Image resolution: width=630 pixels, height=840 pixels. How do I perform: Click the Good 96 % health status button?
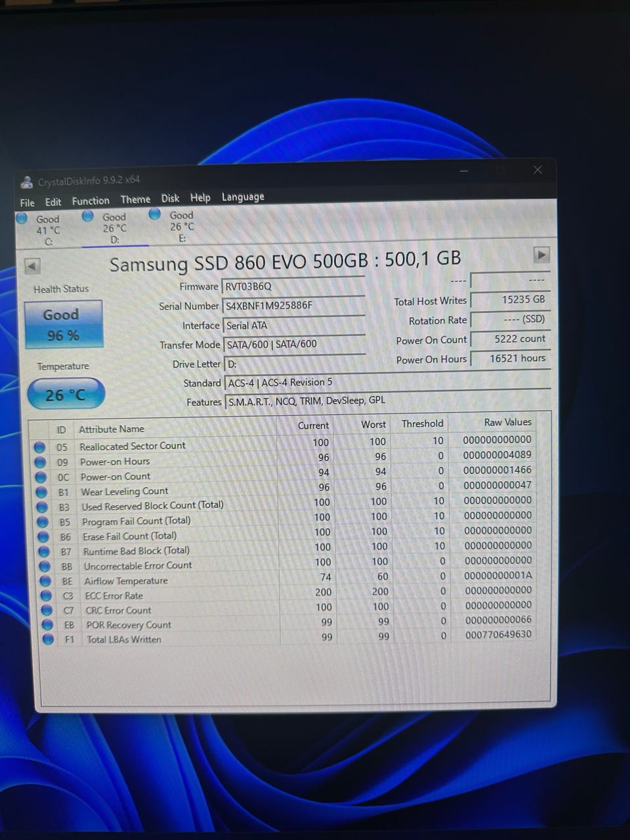(x=63, y=324)
